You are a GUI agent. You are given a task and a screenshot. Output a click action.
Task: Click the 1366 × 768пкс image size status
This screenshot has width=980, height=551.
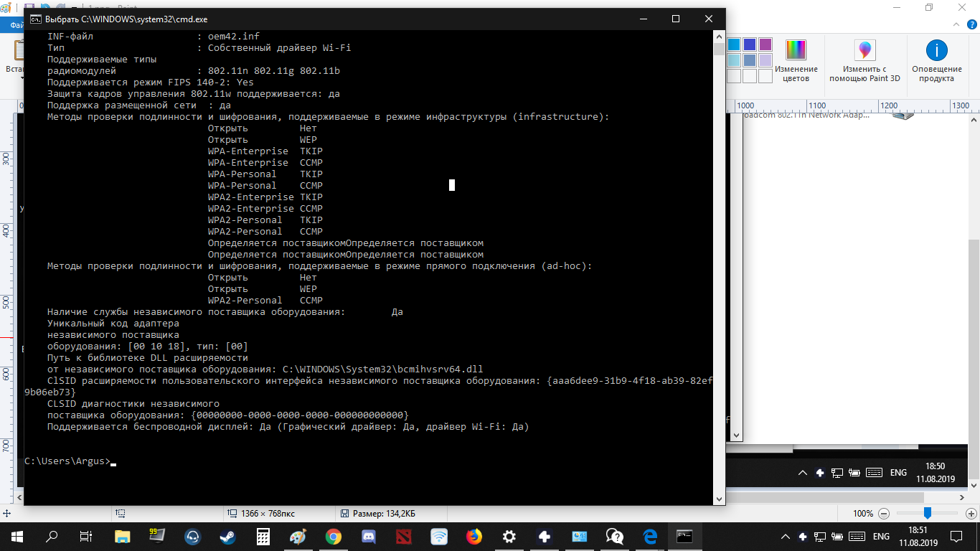point(262,514)
